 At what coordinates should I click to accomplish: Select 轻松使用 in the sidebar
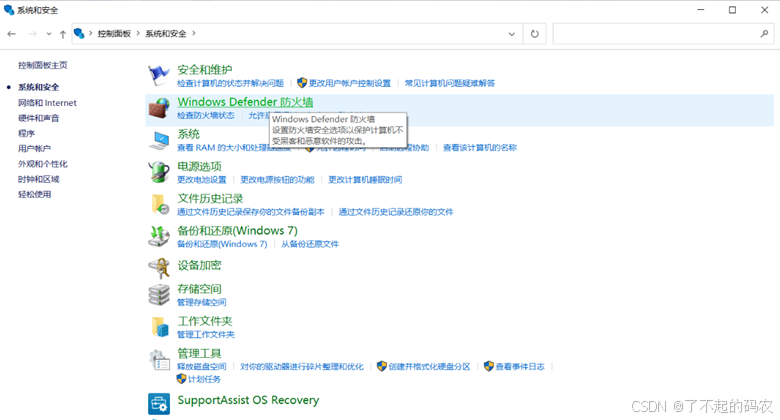35,194
